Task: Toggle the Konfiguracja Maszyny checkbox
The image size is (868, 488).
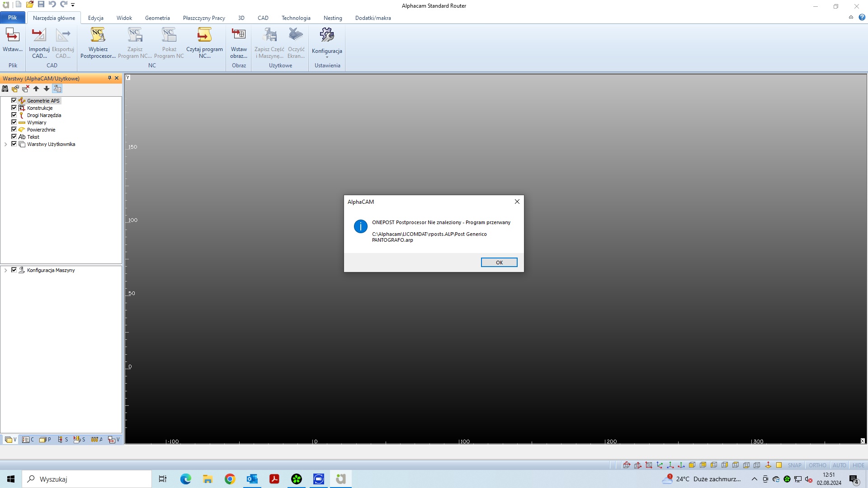Action: click(x=14, y=270)
